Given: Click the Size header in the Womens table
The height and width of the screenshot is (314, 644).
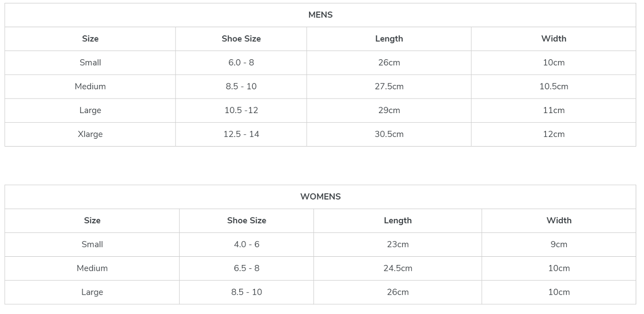Looking at the screenshot, I should pyautogui.click(x=92, y=220).
